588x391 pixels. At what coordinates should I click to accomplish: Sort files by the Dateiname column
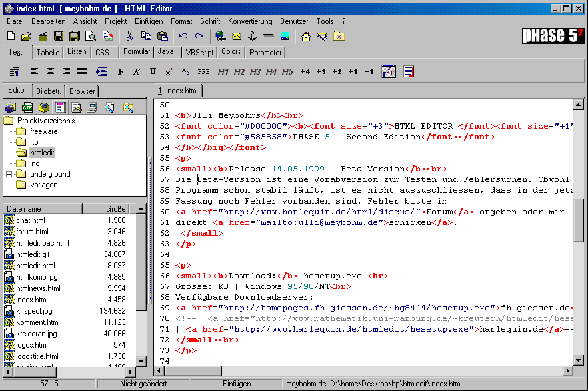click(x=43, y=209)
